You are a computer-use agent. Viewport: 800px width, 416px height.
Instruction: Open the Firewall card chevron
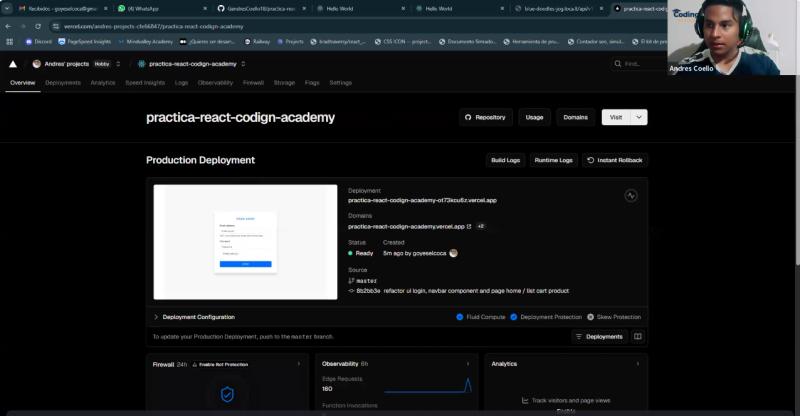[299, 364]
